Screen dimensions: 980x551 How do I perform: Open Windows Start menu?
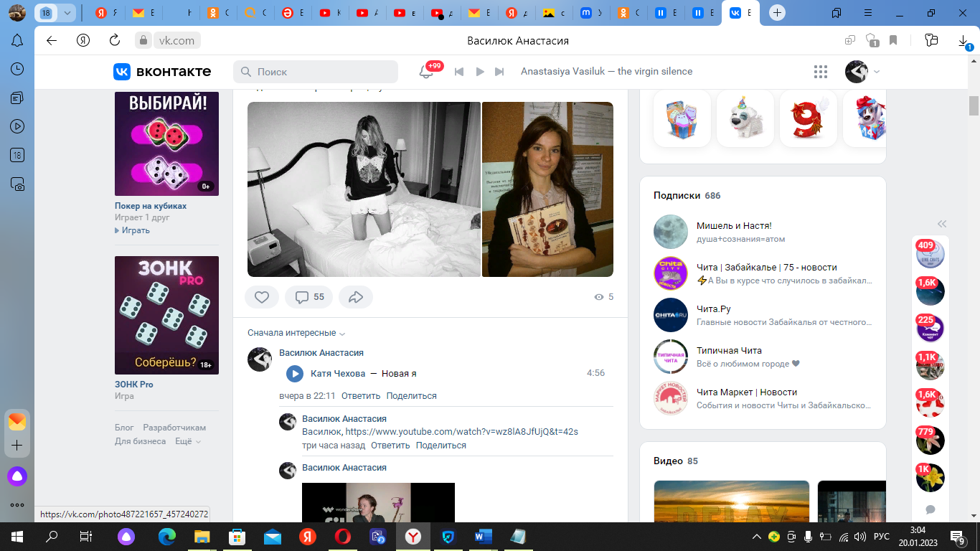17,536
